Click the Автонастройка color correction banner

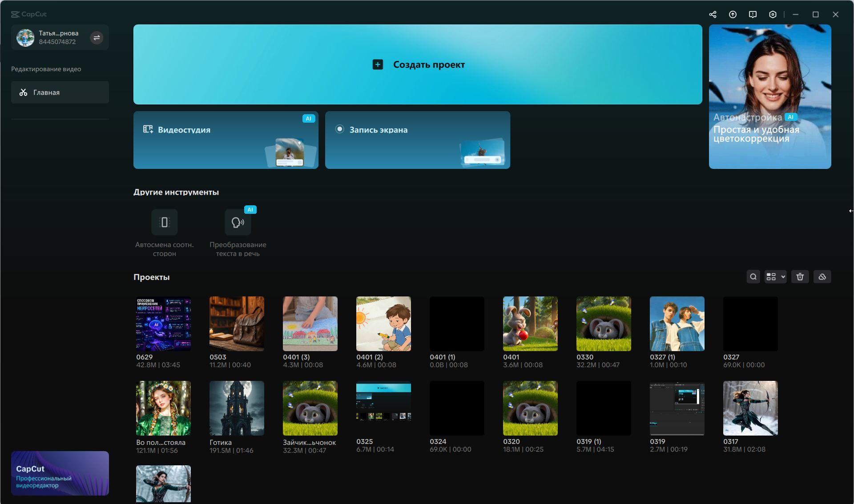[x=770, y=96]
